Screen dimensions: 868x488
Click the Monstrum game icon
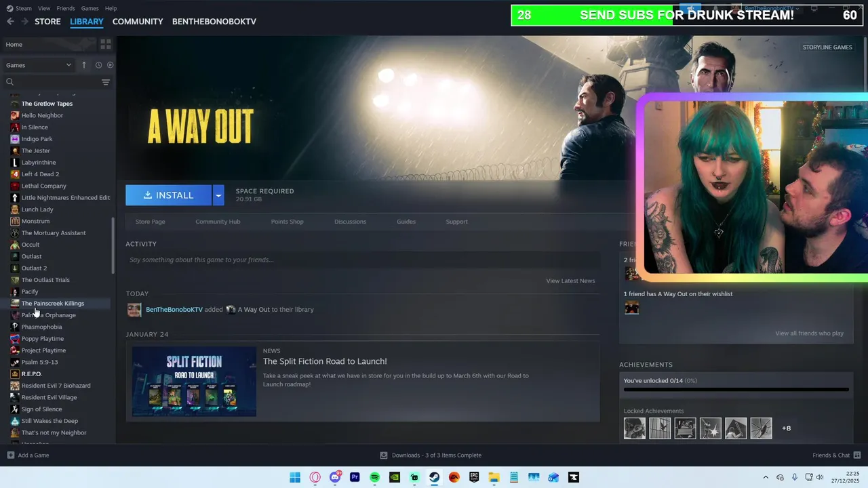click(x=15, y=221)
